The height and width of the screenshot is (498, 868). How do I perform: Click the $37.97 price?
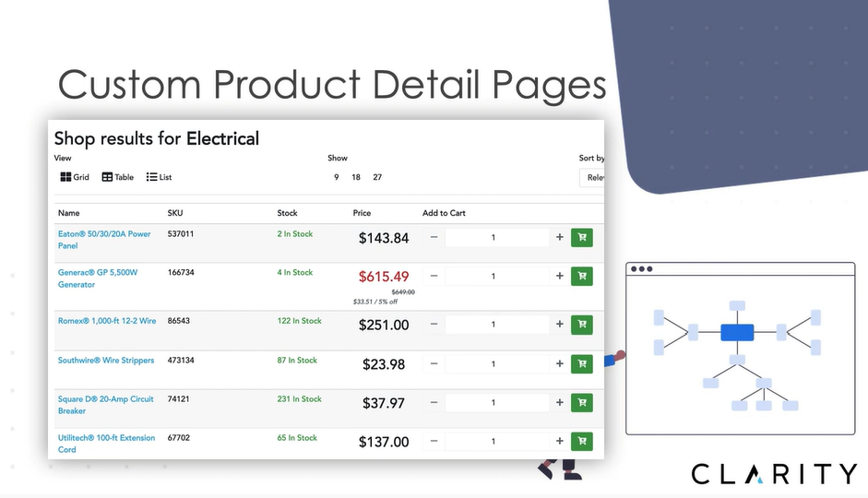pyautogui.click(x=384, y=403)
